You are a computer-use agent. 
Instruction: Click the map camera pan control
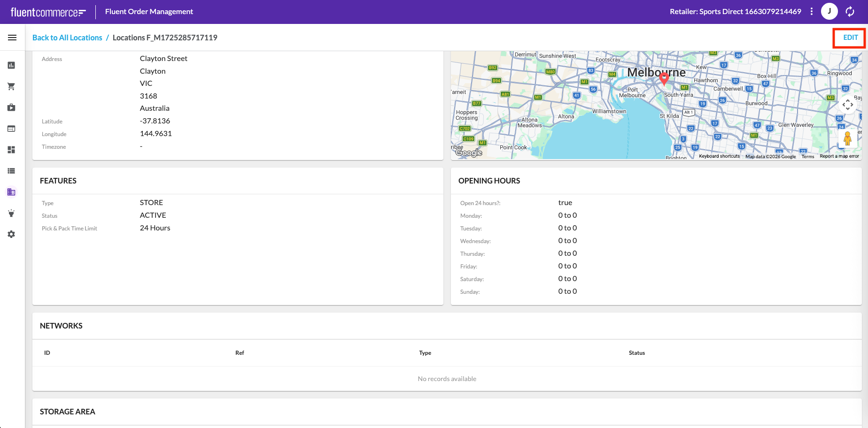tap(847, 105)
